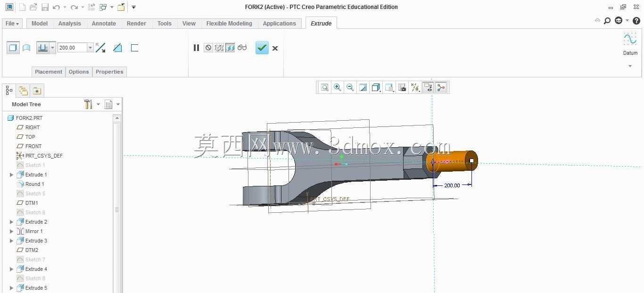Select Round 1 in model tree

(x=31, y=184)
